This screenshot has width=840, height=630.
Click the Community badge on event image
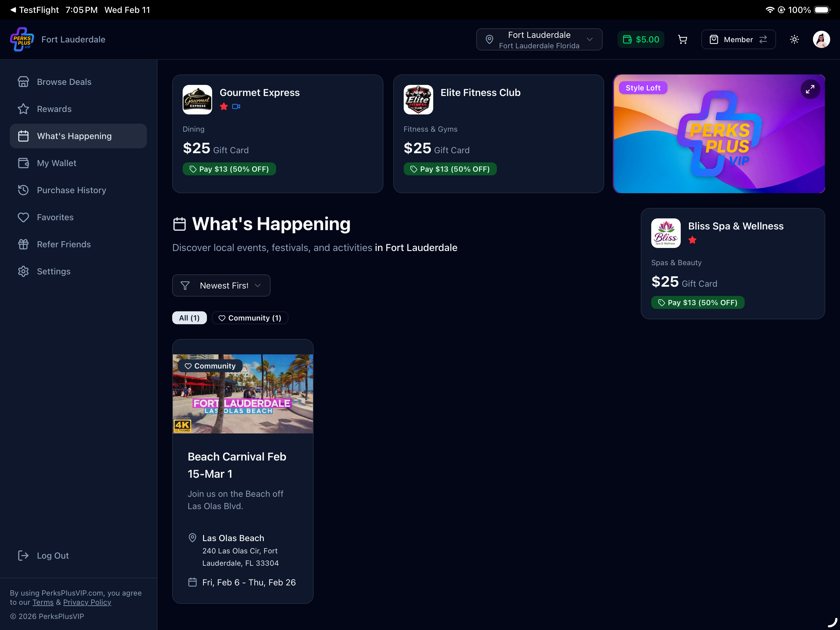(210, 366)
